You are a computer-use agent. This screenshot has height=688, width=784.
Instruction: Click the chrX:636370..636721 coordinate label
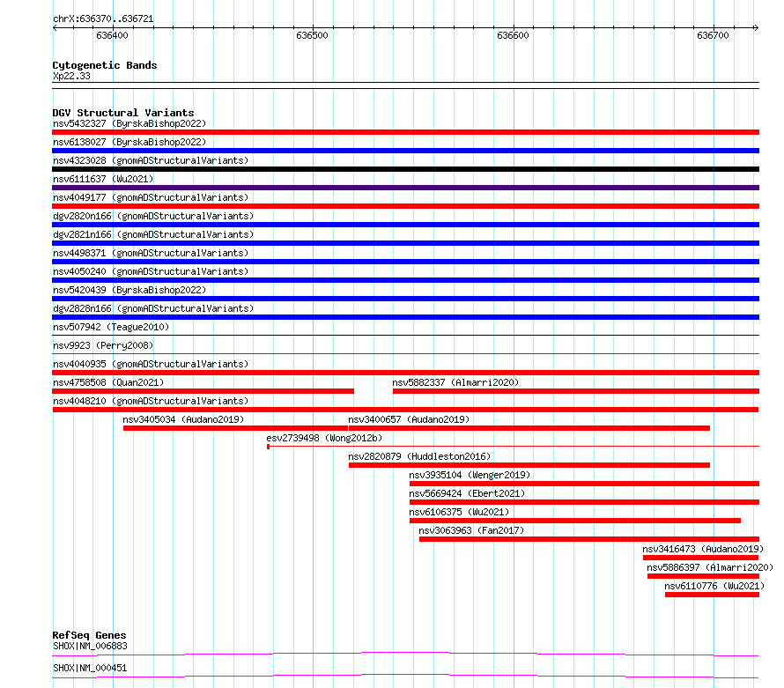[x=103, y=18]
